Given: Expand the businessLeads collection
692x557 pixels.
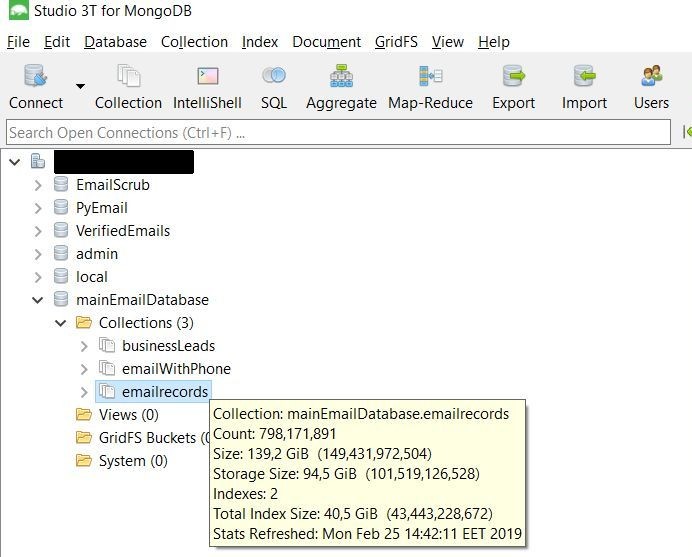Looking at the screenshot, I should pos(84,346).
